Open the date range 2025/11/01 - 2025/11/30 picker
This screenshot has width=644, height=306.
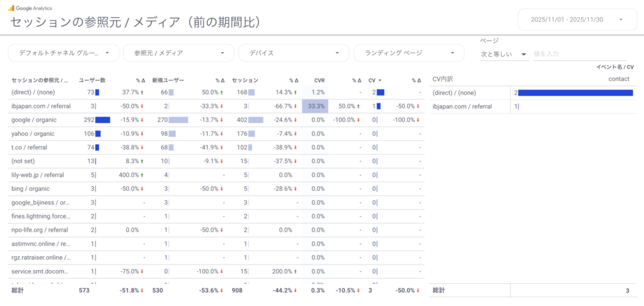(x=573, y=20)
